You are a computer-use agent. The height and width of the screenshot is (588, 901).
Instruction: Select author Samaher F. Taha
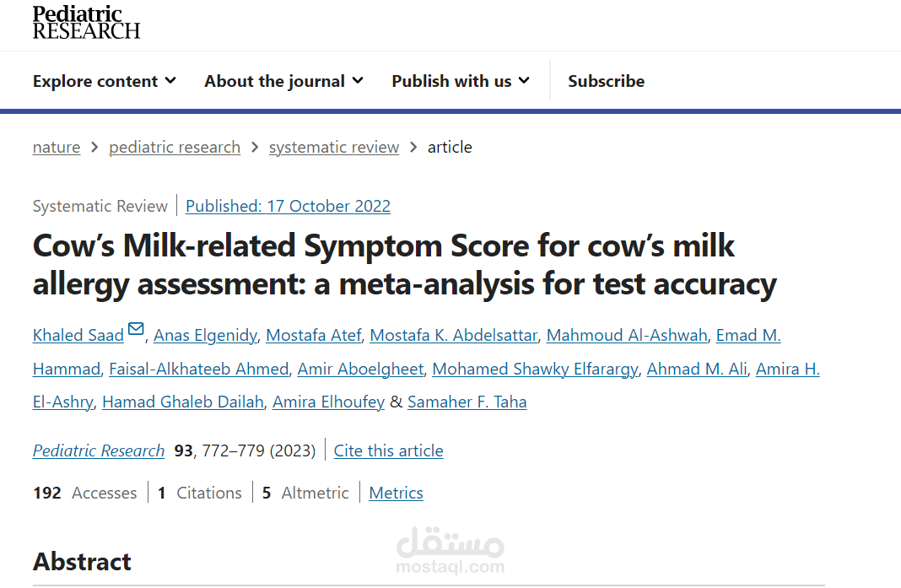pos(467,402)
